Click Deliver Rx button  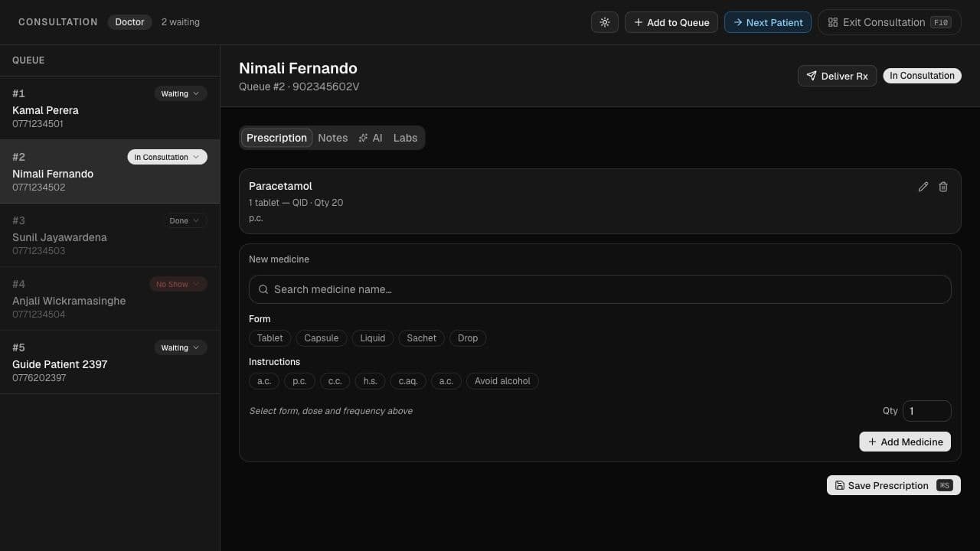pos(837,76)
